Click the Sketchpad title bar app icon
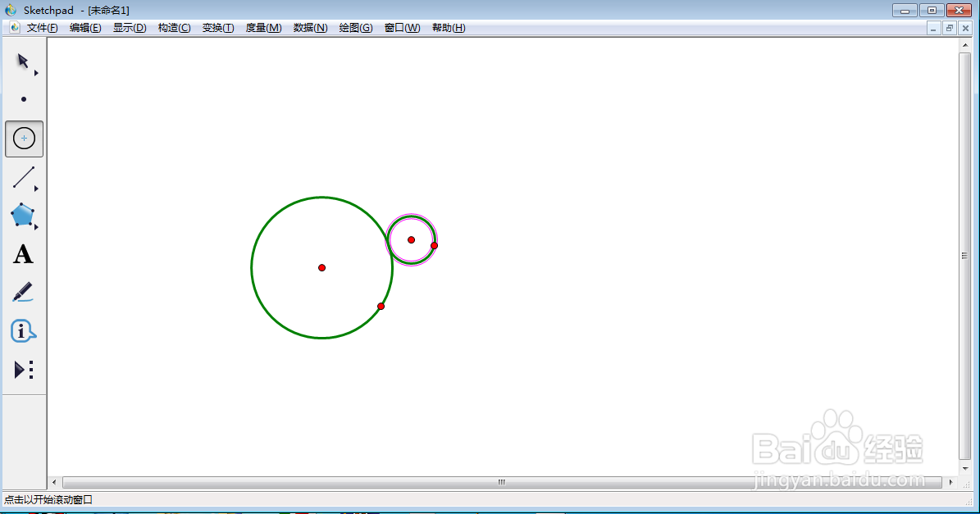The image size is (980, 514). tap(11, 10)
